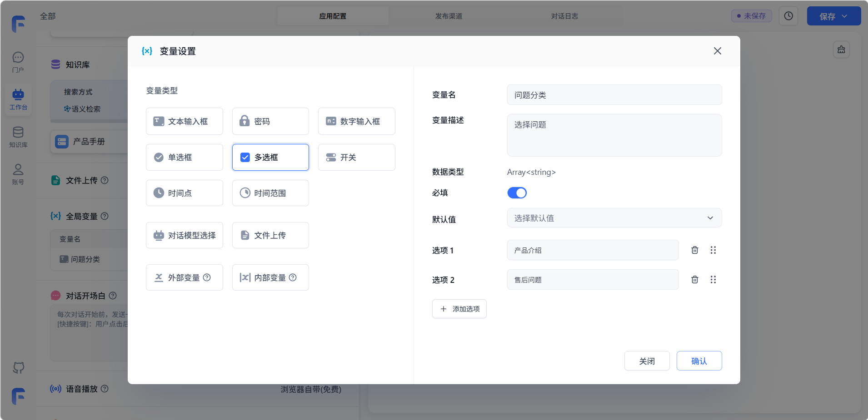Click help icon next to 外部变量

tap(207, 277)
